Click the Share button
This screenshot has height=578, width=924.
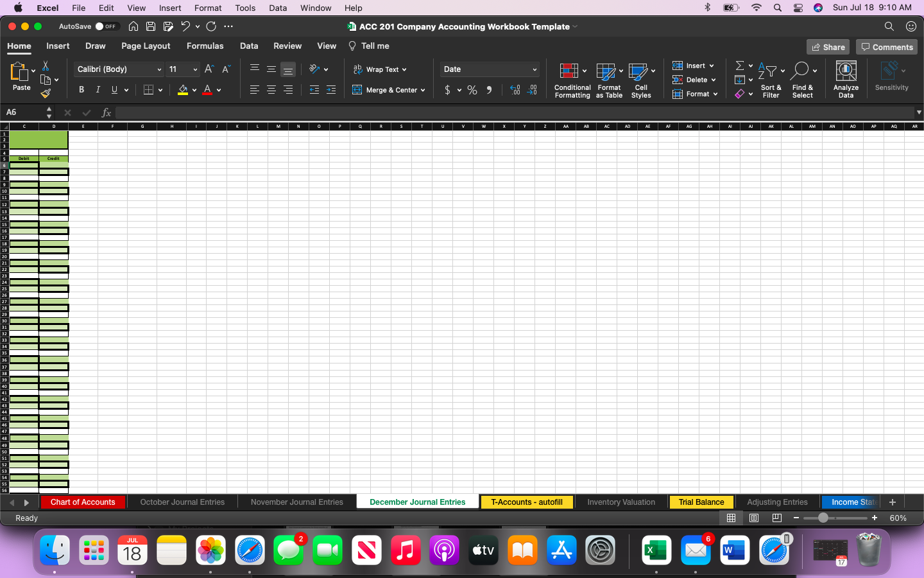coord(828,47)
